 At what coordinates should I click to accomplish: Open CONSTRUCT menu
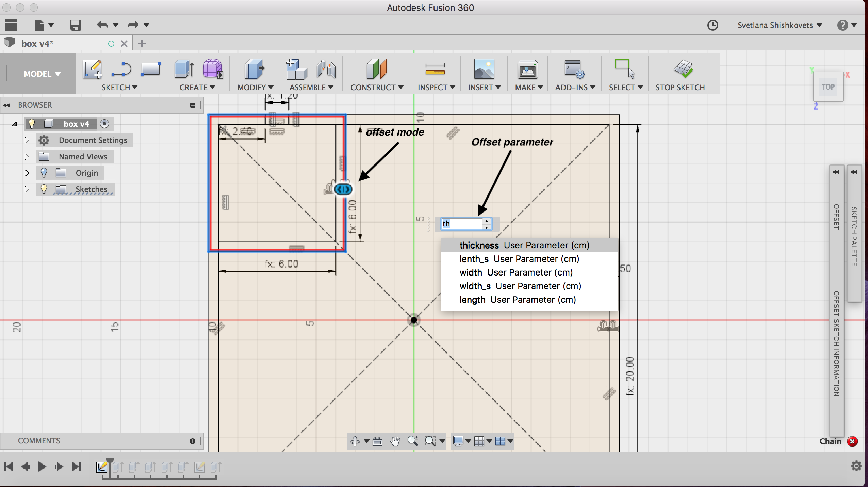click(377, 87)
